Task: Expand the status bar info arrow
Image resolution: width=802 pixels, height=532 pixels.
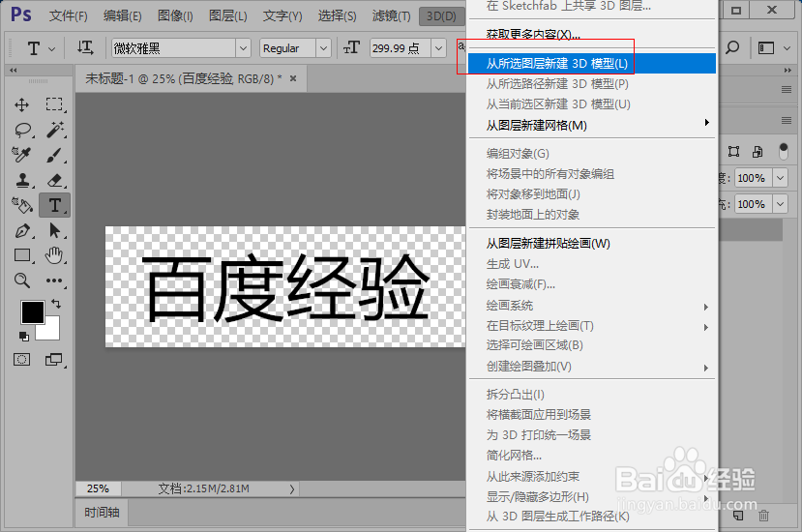Action: (292, 489)
